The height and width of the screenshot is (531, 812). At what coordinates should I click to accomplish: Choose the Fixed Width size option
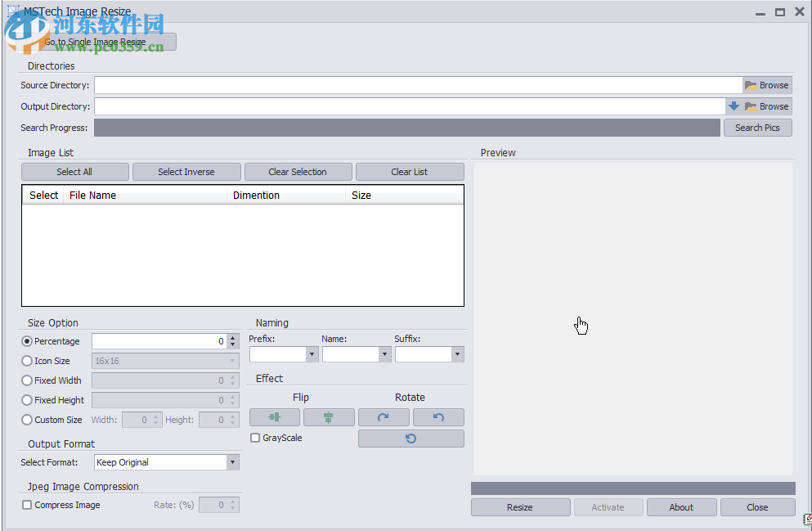tap(27, 380)
